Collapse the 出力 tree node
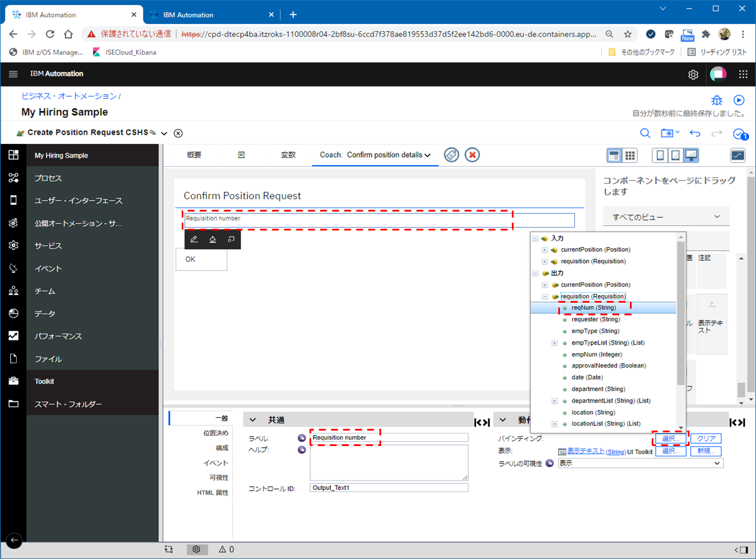Image resolution: width=756 pixels, height=559 pixels. point(535,273)
